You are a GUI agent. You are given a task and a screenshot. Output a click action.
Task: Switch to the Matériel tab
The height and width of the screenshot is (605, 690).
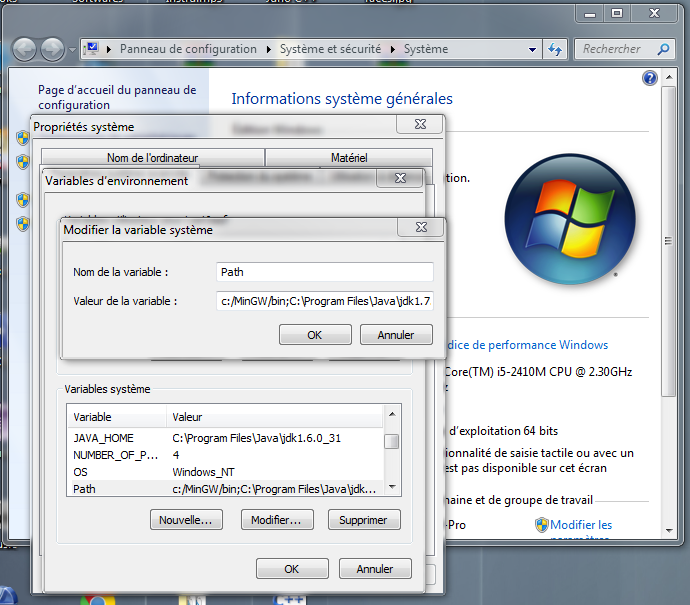(349, 158)
